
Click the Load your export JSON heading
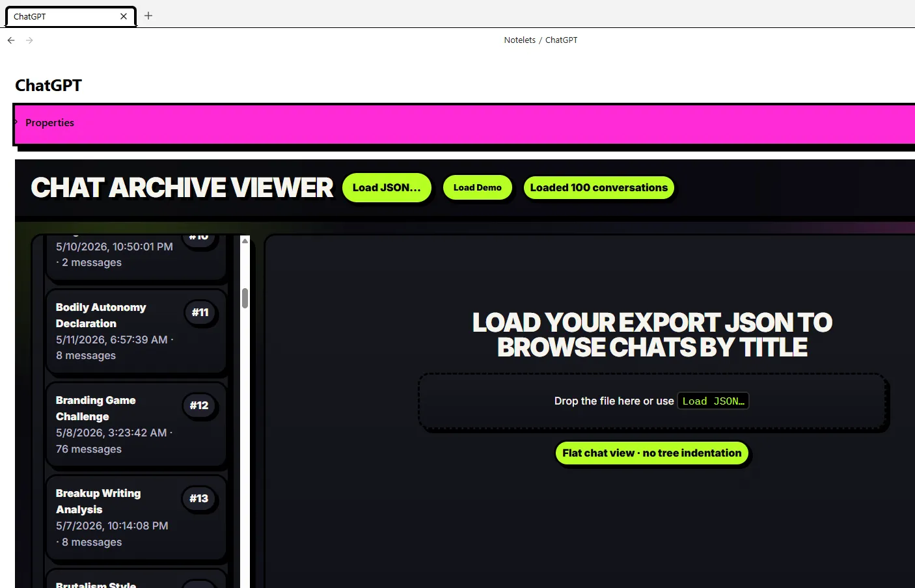pyautogui.click(x=653, y=335)
